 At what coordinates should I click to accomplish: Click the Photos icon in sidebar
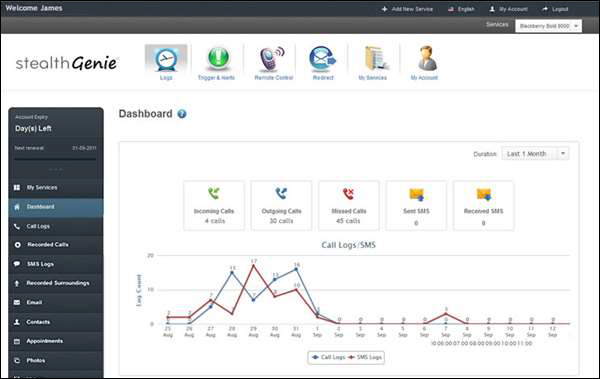[x=17, y=360]
